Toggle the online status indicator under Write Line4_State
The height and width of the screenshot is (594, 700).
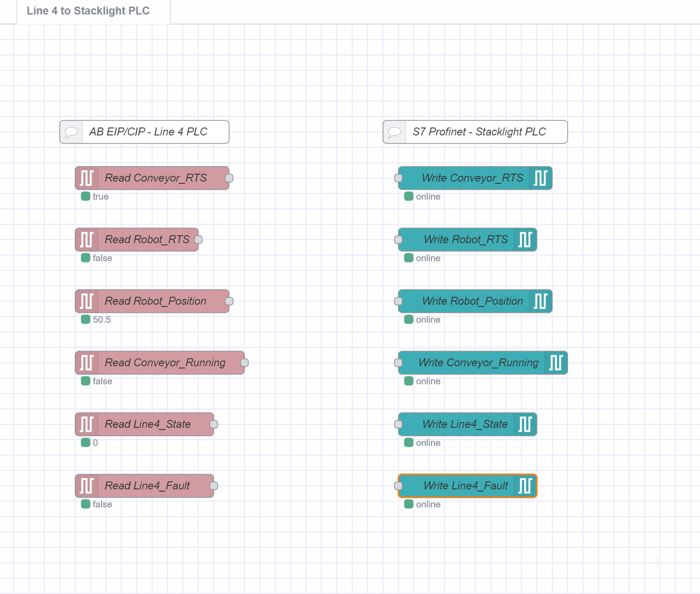click(x=408, y=443)
